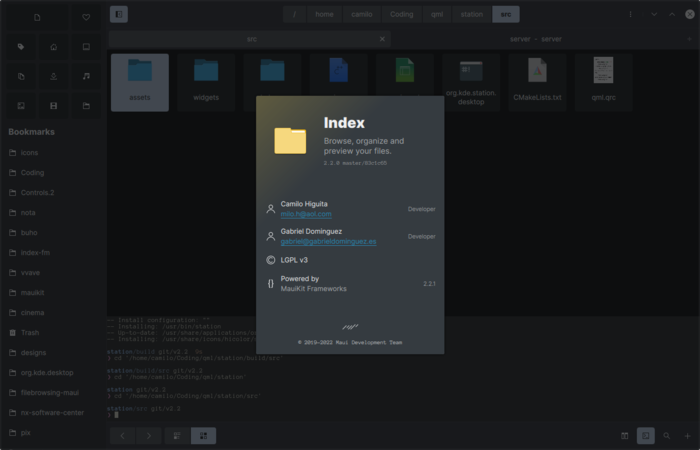Open the folder quick-place icon beside Videos
The image size is (700, 450).
pos(86,106)
